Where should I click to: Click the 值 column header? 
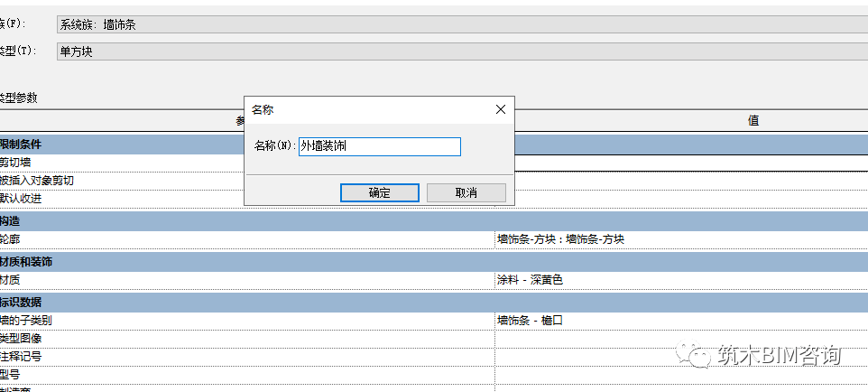pos(752,120)
